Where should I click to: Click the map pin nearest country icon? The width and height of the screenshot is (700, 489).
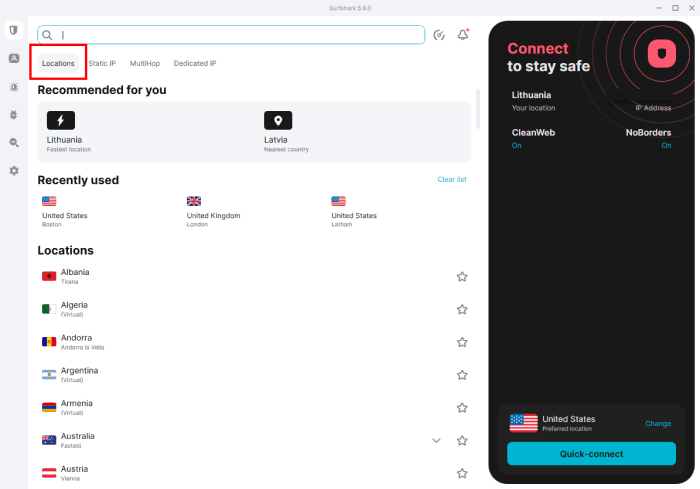pyautogui.click(x=278, y=120)
